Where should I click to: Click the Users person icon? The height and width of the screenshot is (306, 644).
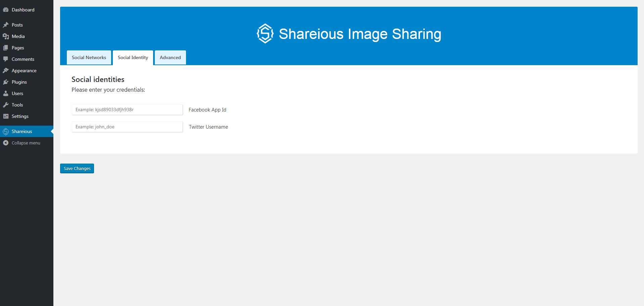pyautogui.click(x=6, y=93)
